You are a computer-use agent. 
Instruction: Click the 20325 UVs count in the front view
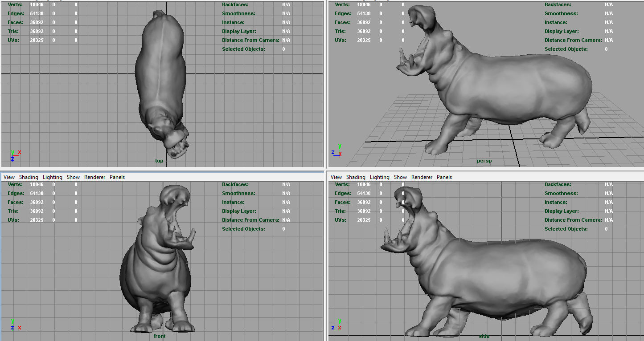point(37,220)
